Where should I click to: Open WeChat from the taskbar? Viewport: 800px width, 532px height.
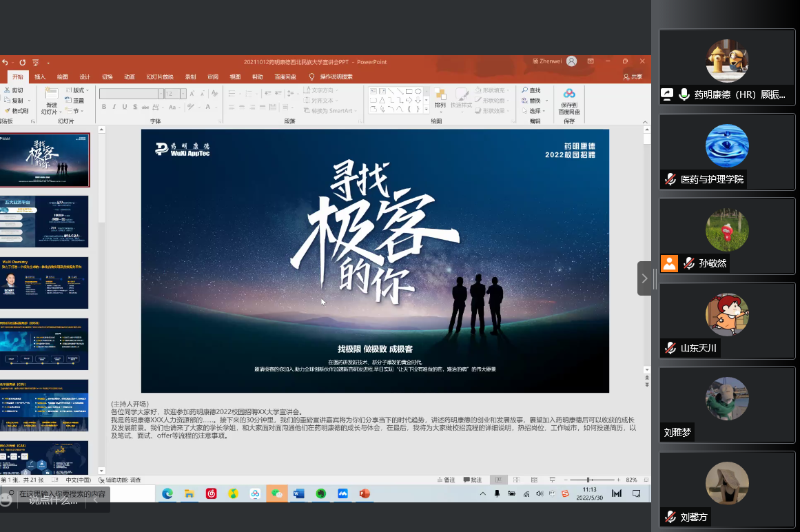[277, 493]
